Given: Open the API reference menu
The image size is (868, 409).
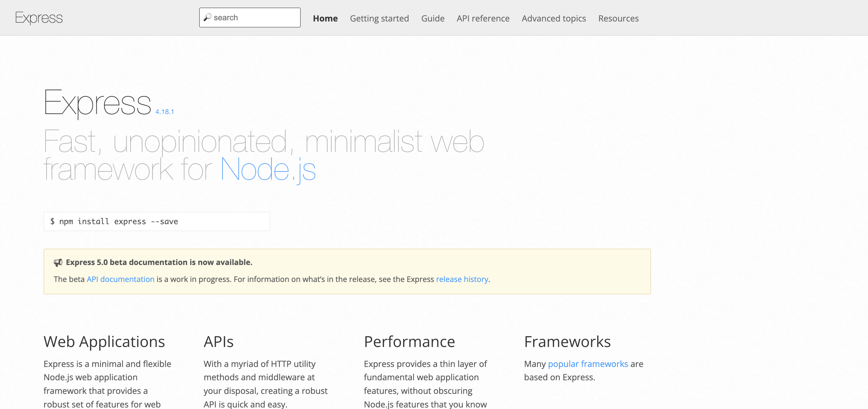Looking at the screenshot, I should click(x=483, y=18).
